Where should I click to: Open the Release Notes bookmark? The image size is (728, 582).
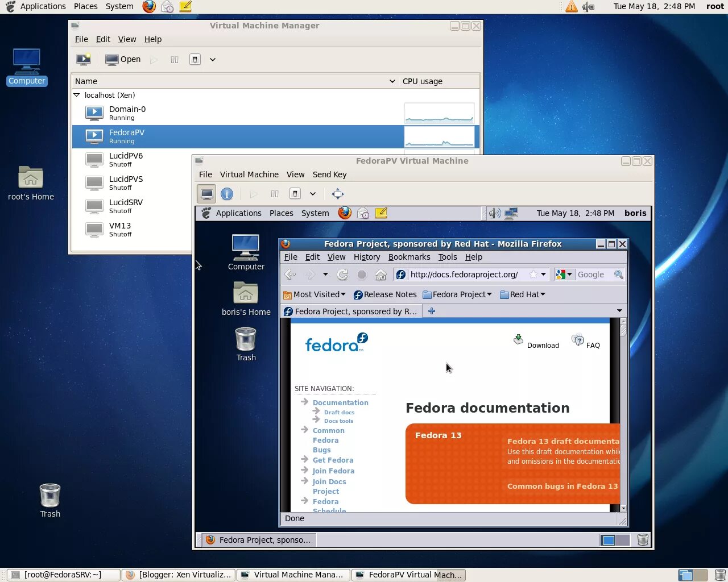coord(385,294)
